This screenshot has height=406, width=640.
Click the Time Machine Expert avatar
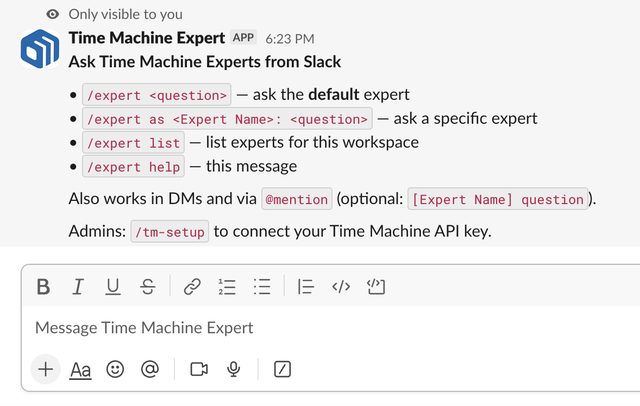click(40, 49)
